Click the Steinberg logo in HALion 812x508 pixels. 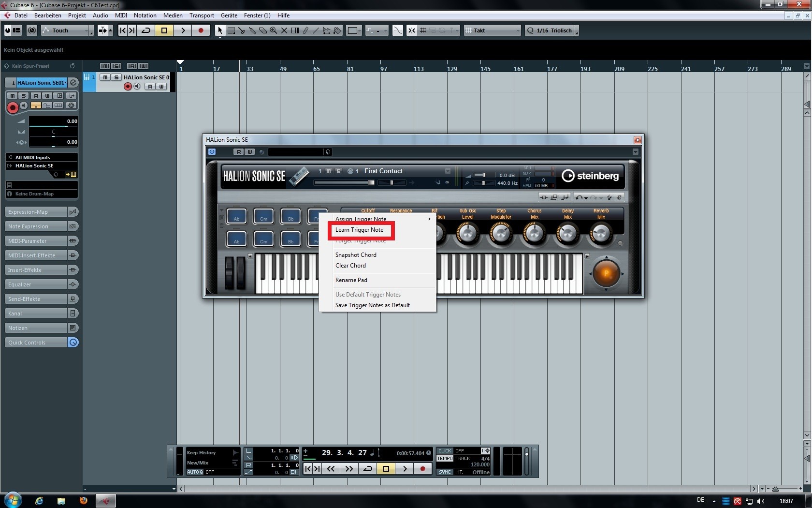click(590, 176)
